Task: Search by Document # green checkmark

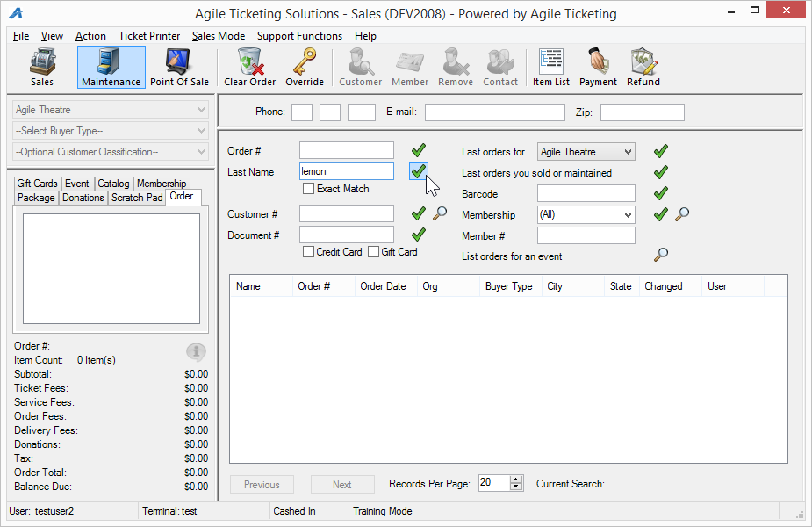Action: click(x=419, y=235)
